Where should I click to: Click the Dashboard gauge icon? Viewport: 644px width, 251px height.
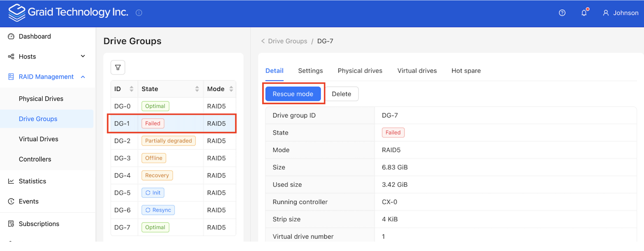tap(11, 36)
